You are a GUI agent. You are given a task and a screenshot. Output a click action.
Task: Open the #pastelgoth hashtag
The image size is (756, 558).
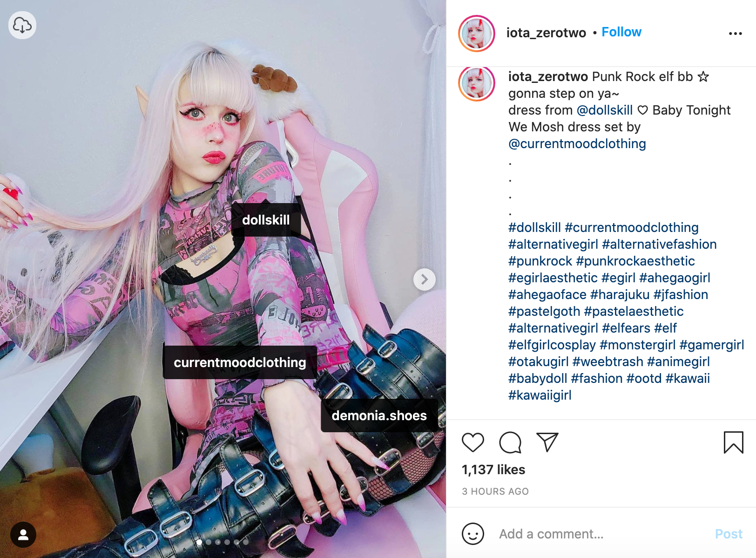pyautogui.click(x=544, y=311)
